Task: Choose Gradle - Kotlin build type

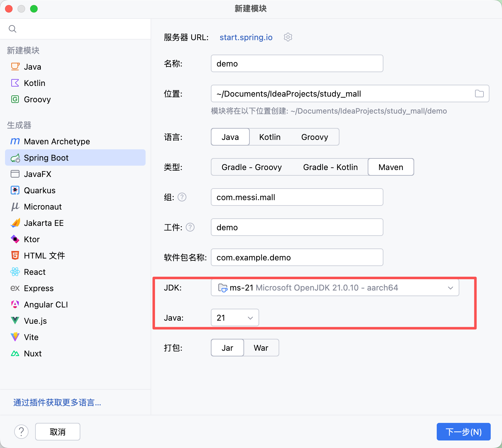Action: tap(330, 167)
